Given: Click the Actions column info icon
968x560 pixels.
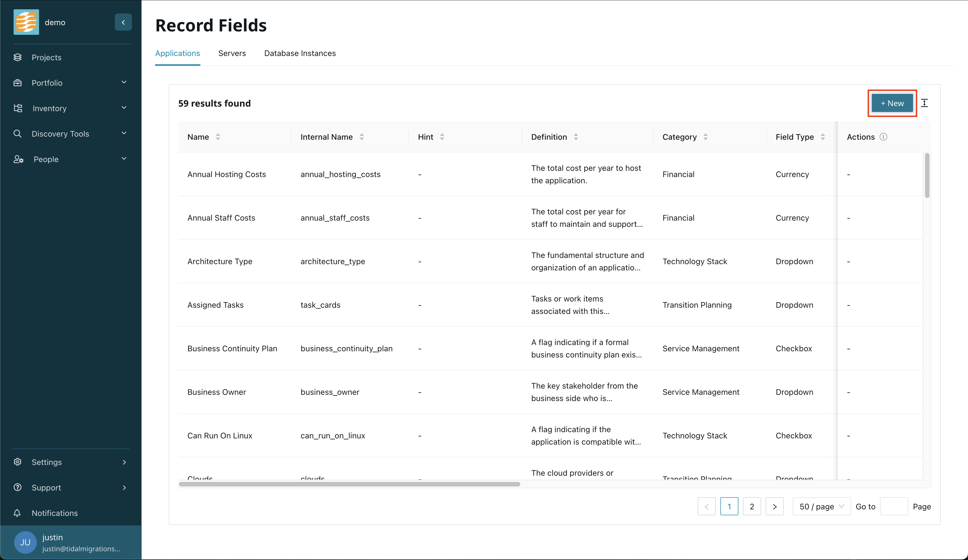Looking at the screenshot, I should [x=883, y=137].
